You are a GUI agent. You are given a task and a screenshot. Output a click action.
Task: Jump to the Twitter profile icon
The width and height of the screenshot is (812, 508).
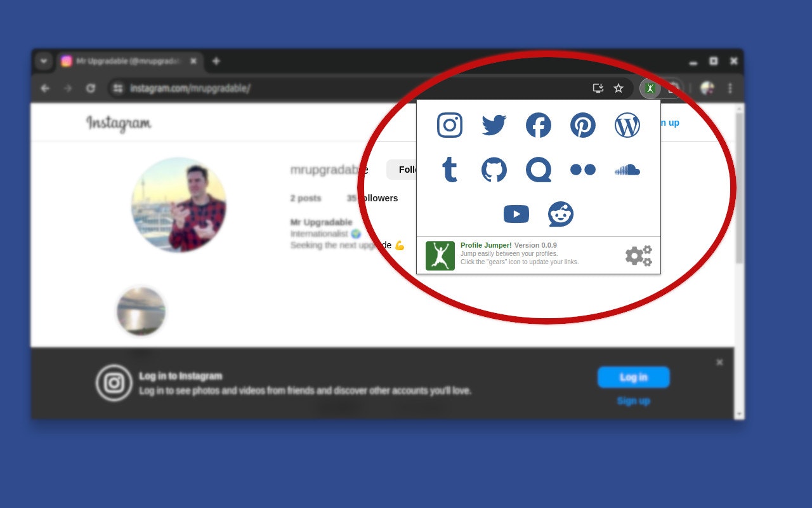point(494,125)
